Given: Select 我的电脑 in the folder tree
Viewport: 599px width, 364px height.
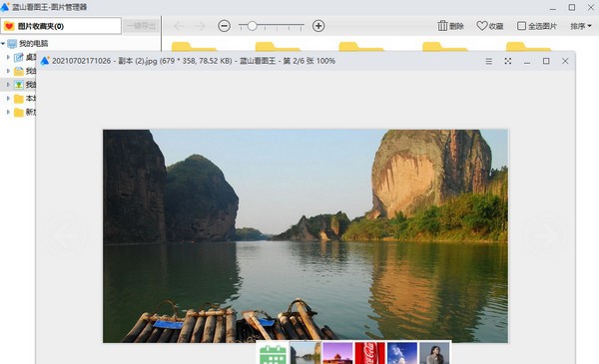Looking at the screenshot, I should point(34,44).
